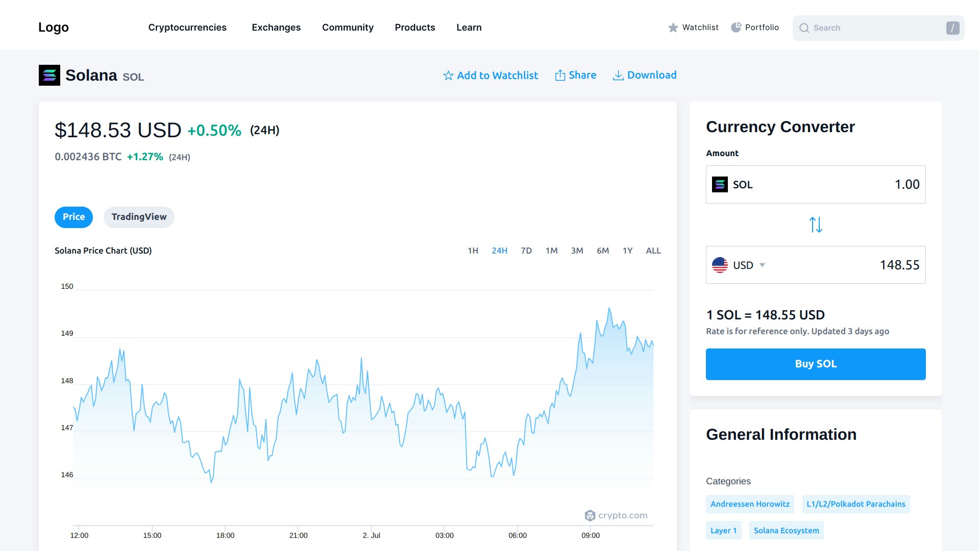This screenshot has width=980, height=551.
Task: Expand the Cryptocurrencies menu
Action: point(187,28)
